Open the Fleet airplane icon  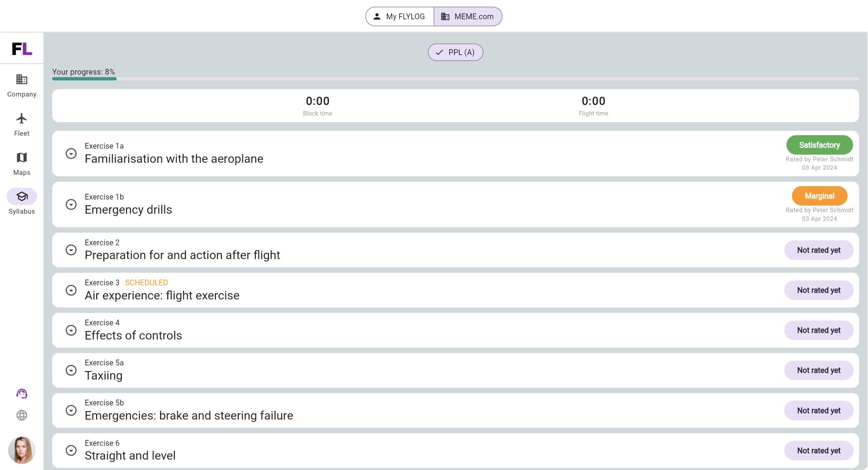tap(22, 119)
